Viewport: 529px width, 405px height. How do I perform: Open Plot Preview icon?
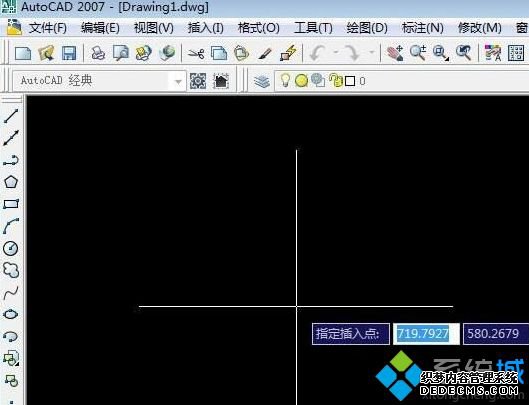tap(121, 53)
